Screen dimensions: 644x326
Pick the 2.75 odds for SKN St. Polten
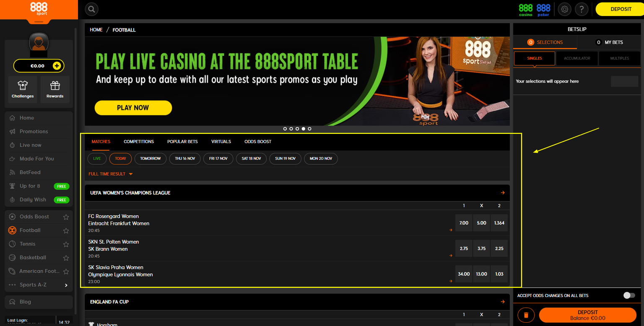[x=464, y=248]
